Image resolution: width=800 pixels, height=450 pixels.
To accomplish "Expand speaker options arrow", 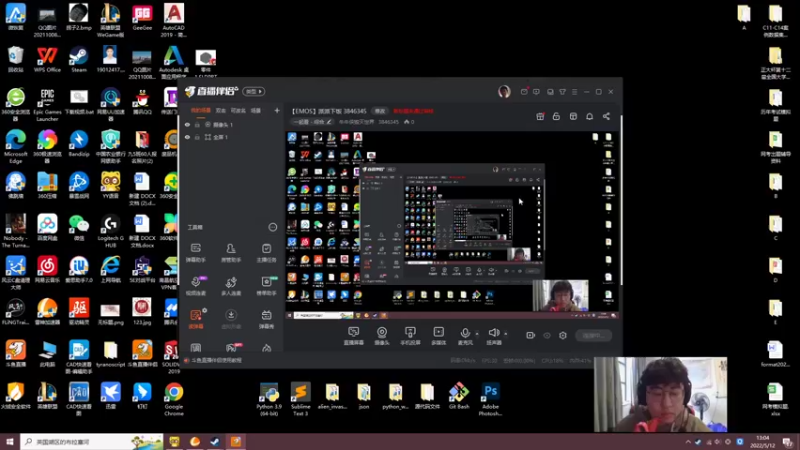I will point(506,334).
